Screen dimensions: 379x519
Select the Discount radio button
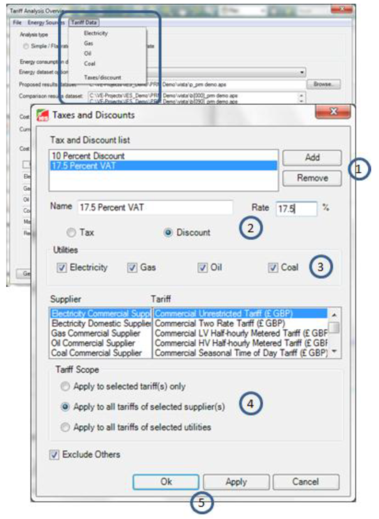pos(168,232)
